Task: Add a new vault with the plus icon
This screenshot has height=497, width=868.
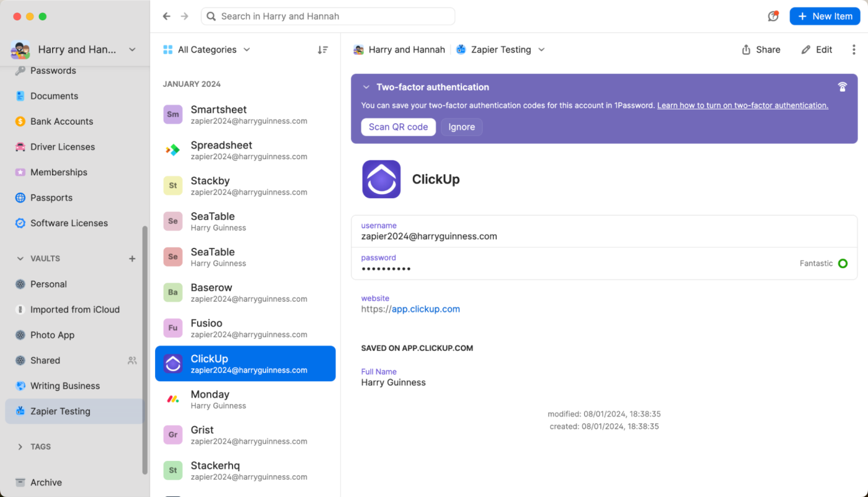Action: (x=132, y=258)
